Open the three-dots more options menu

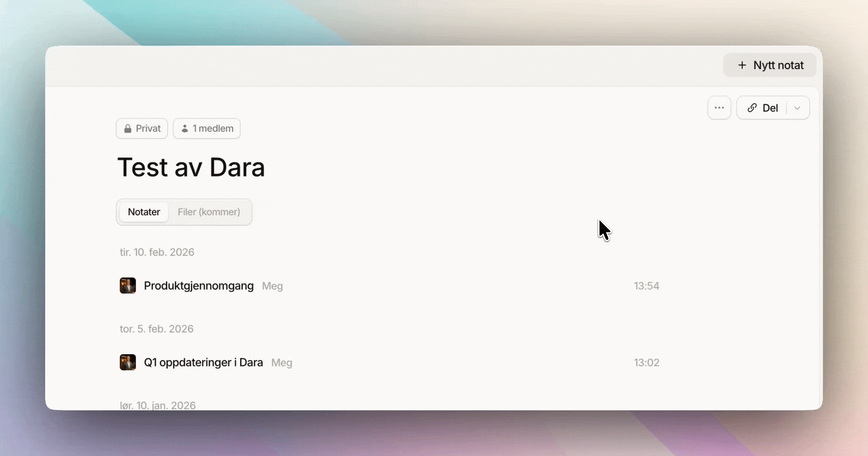(719, 108)
